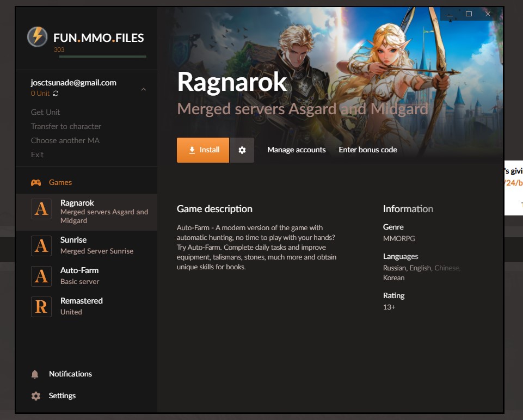
Task: Click the Settings gear icon in sidebar
Action: (36, 396)
